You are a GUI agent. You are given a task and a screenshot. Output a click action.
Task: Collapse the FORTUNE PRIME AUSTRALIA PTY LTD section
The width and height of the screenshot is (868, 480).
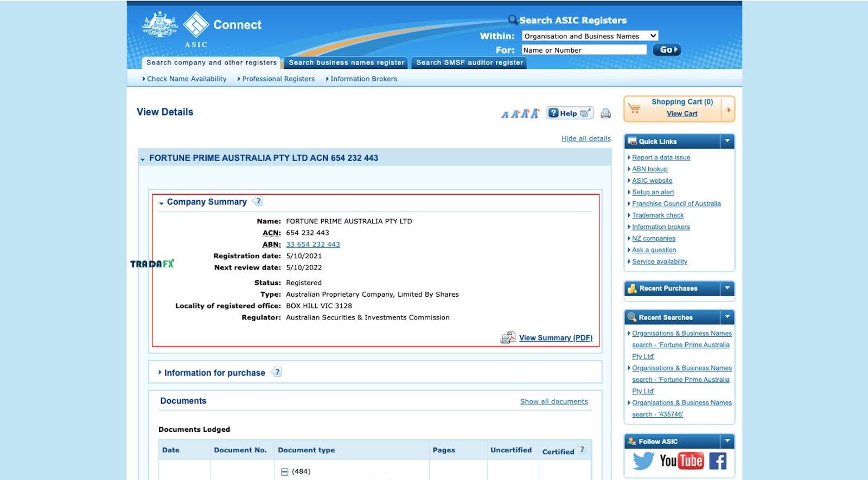143,159
